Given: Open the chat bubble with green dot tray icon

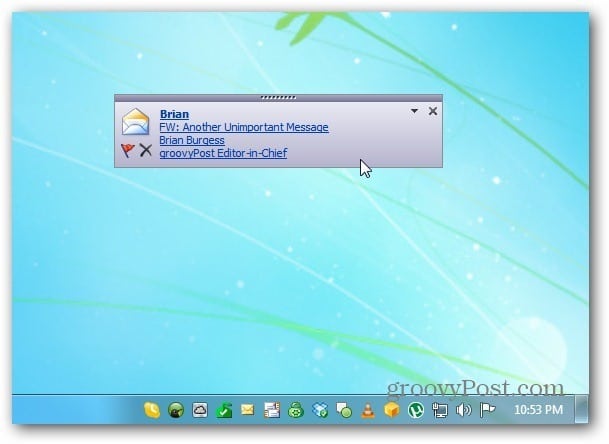Looking at the screenshot, I should point(344,410).
